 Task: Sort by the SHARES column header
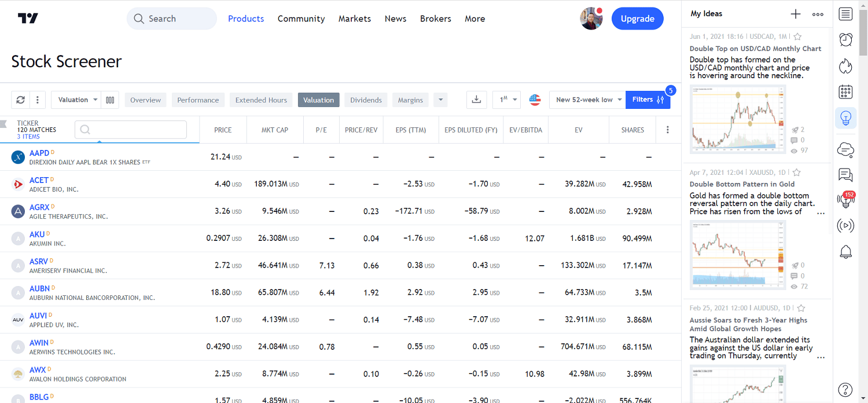[x=632, y=130]
